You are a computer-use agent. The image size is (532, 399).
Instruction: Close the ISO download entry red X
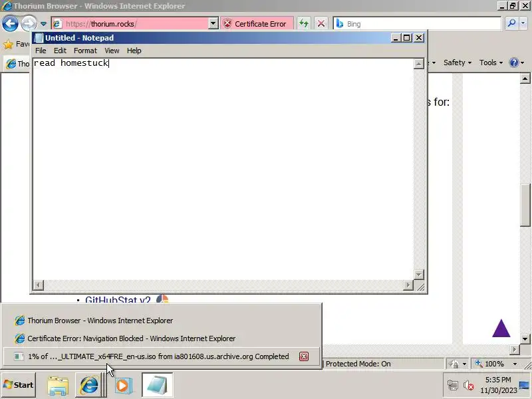click(304, 356)
